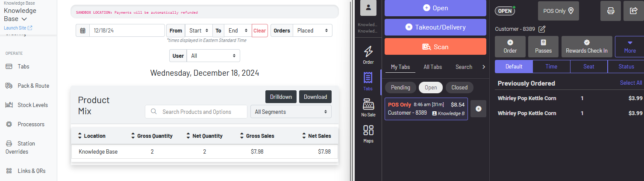This screenshot has width=644, height=181.
Task: Expand the Orders Placed dropdown
Action: 312,31
